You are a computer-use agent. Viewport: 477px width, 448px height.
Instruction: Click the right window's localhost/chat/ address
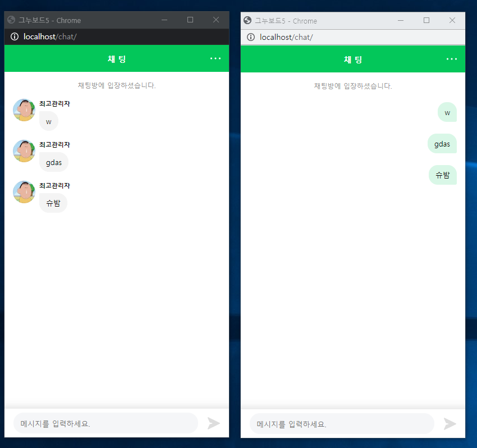pos(286,37)
